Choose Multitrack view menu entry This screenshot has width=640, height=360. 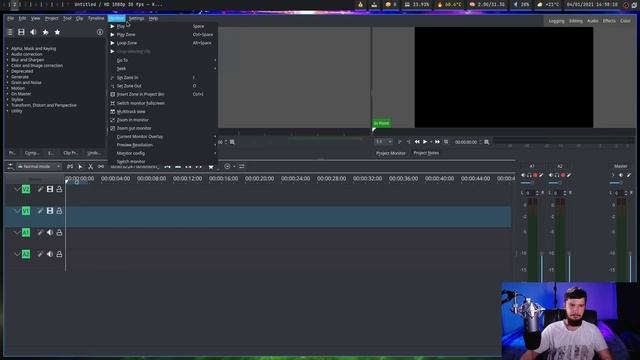[163, 111]
